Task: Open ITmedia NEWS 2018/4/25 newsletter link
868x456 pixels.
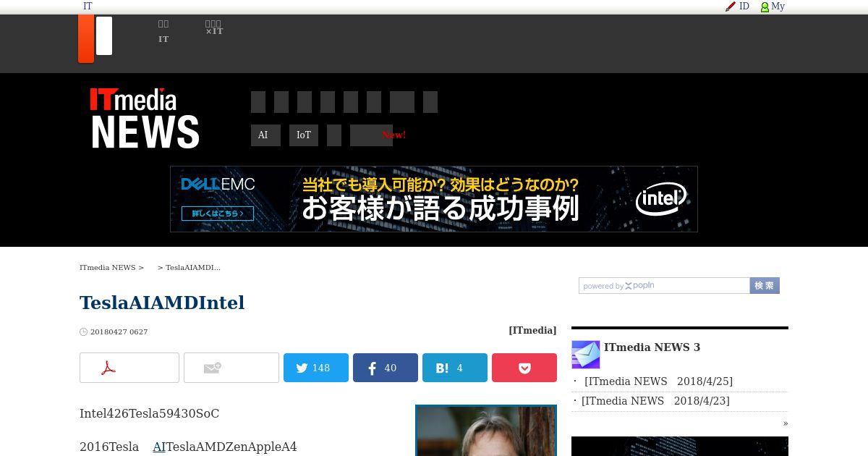Action: 658,381
